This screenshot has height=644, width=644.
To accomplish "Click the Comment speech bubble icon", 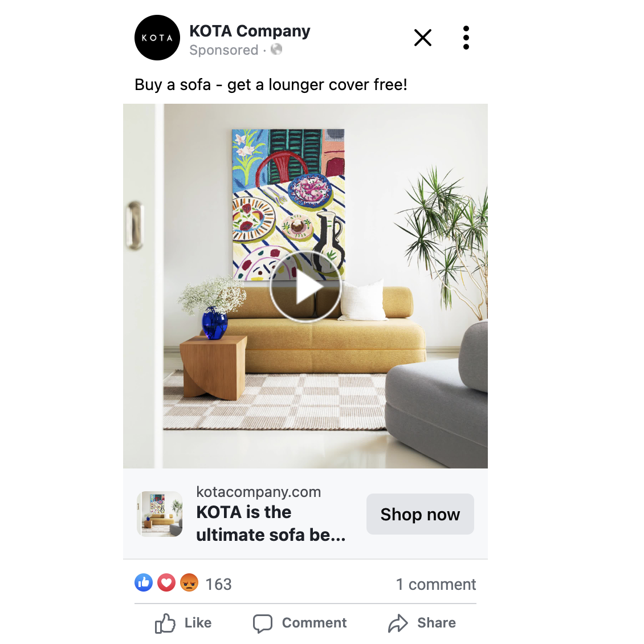I will click(263, 623).
